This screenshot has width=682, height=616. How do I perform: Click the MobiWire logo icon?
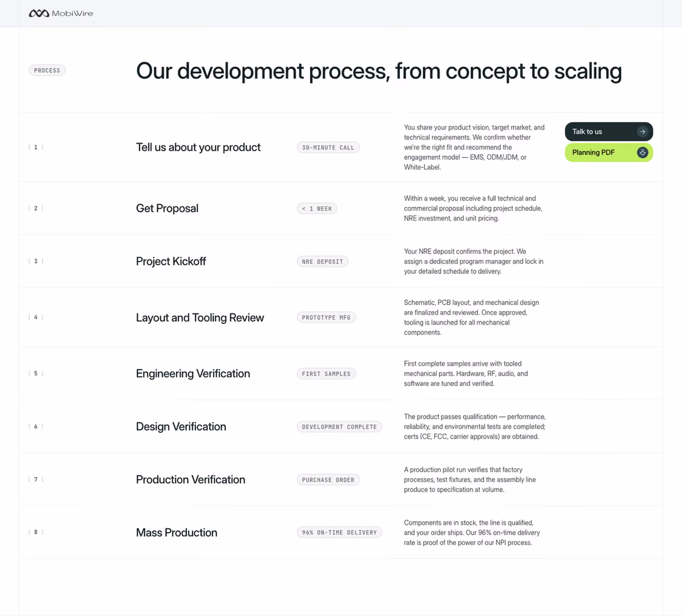click(39, 13)
